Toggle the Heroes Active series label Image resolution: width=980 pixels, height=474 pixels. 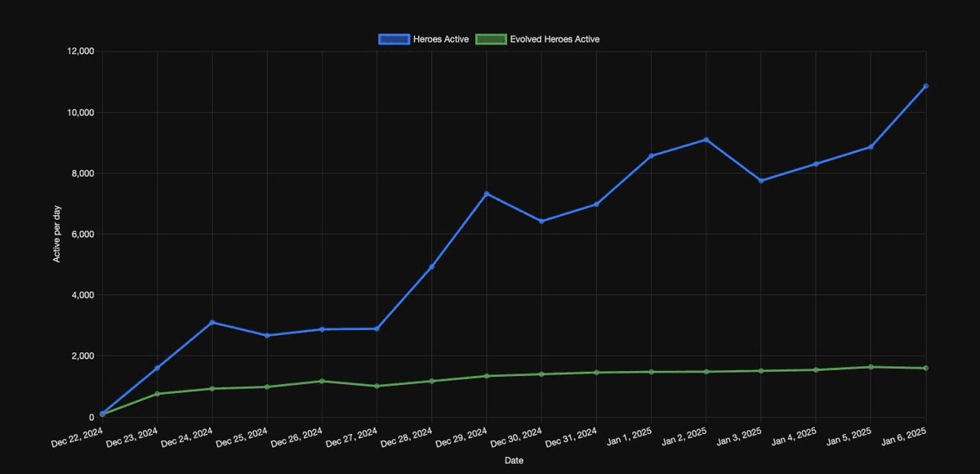(x=441, y=38)
